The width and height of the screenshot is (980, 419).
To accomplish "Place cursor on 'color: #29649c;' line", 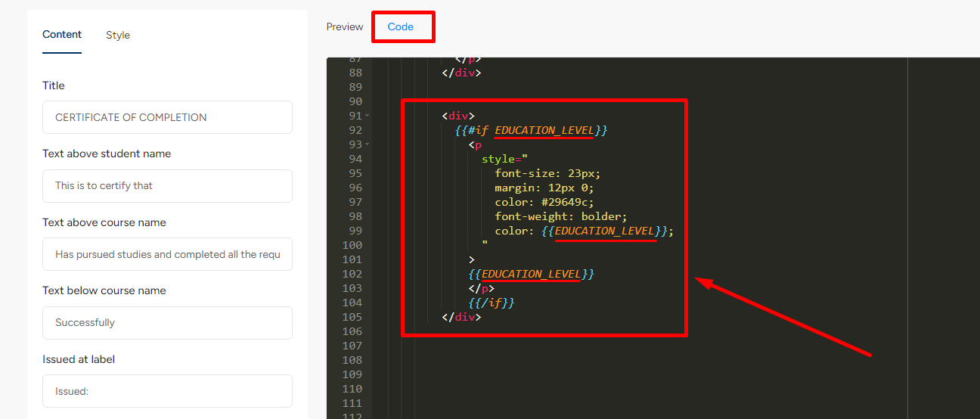I will (544, 202).
